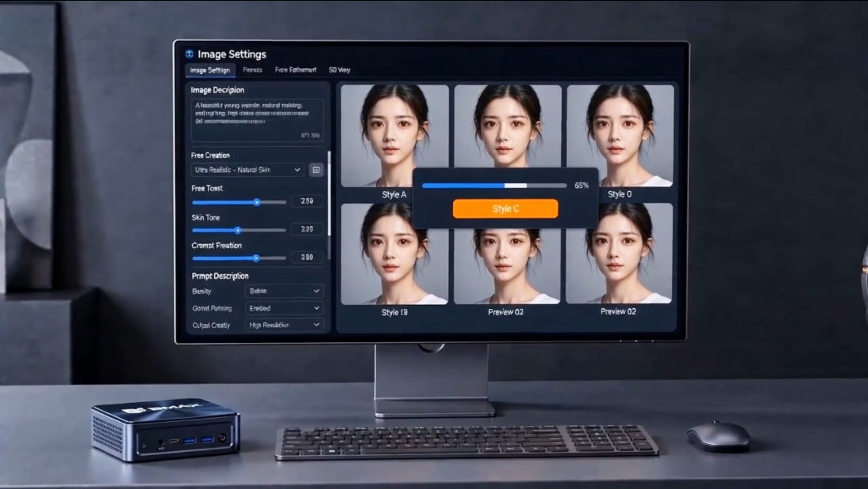Click inside the Image Decription text box

(x=258, y=120)
